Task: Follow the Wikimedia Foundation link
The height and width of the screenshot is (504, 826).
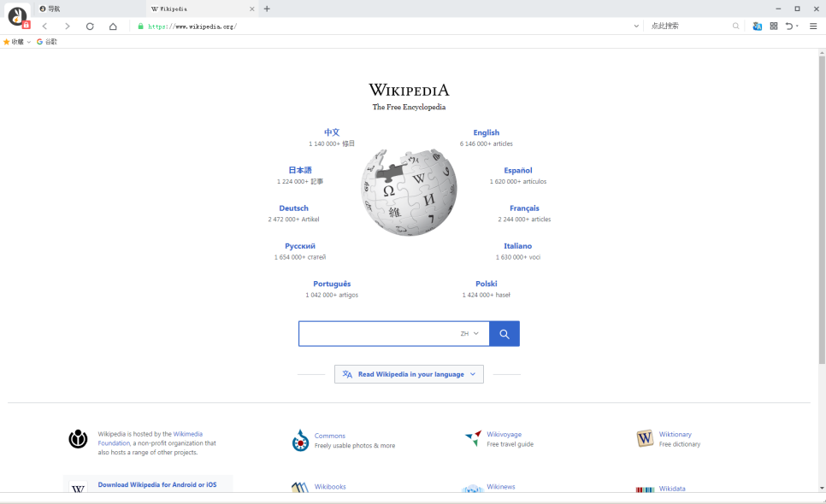Action: click(x=150, y=439)
